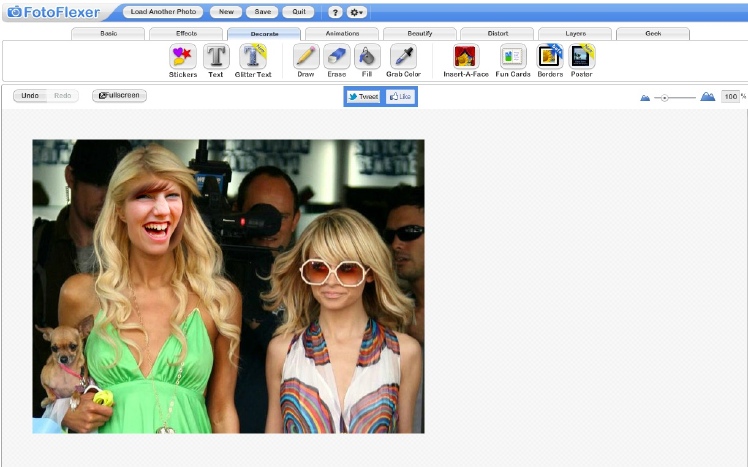Click the FotoFlexer logo
This screenshot has width=748, height=467.
point(54,12)
